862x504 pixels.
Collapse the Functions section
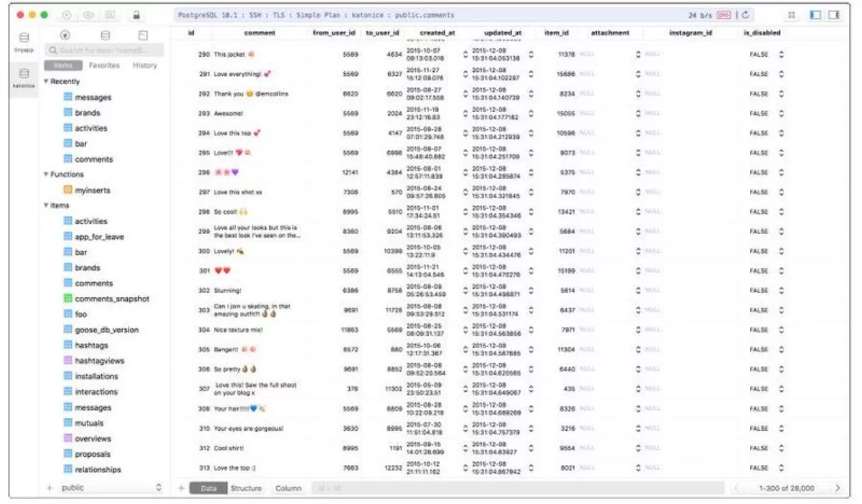46,174
